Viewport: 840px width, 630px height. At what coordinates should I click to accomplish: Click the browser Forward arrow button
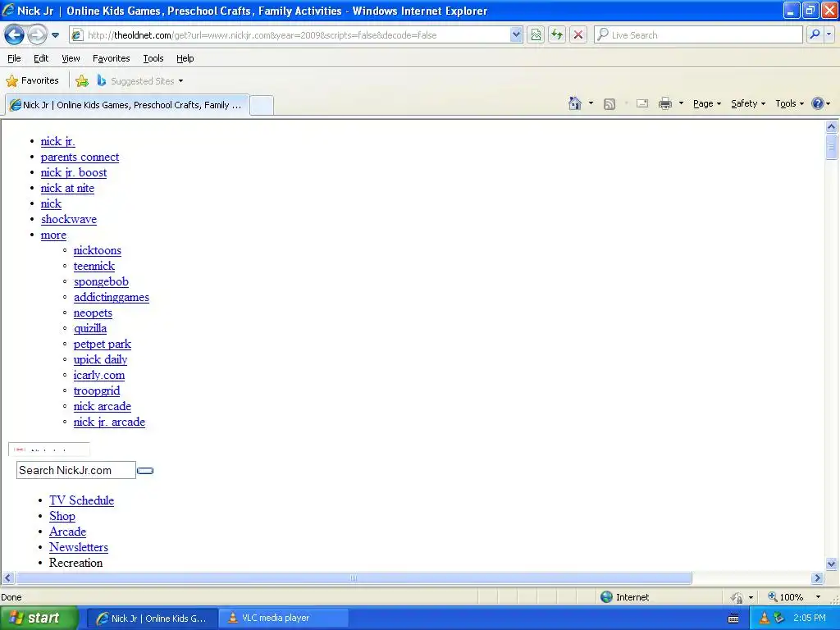pyautogui.click(x=37, y=35)
